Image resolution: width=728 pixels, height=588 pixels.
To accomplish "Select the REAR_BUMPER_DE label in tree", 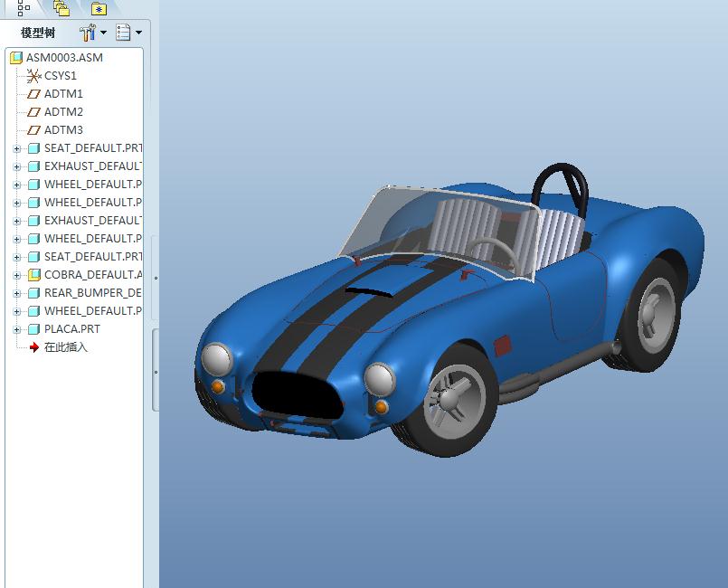I will coord(92,293).
